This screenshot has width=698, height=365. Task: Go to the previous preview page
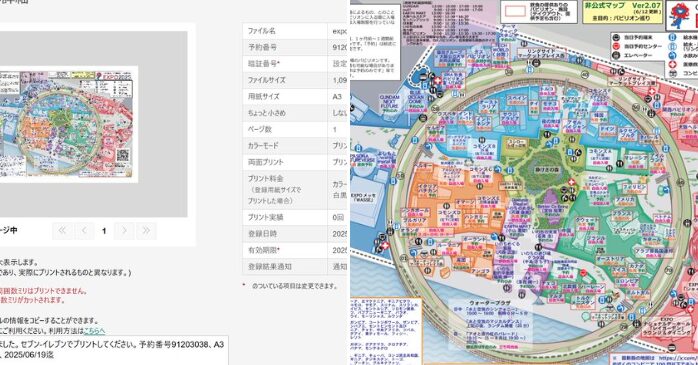tap(84, 231)
